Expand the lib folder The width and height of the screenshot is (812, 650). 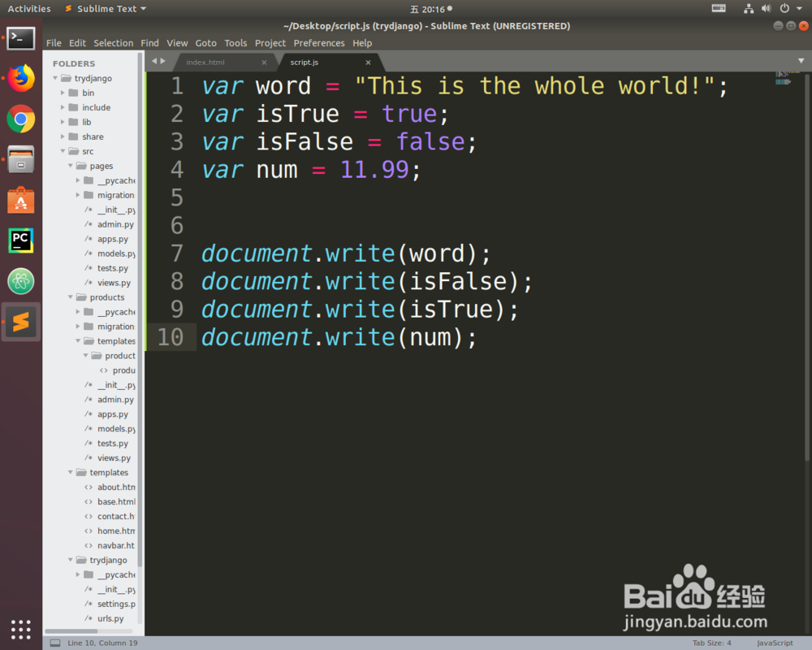(63, 122)
